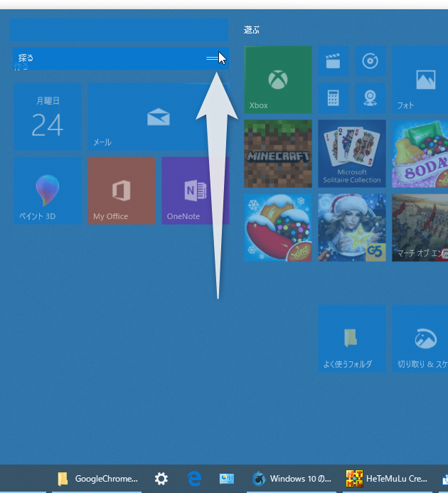Image resolution: width=448 pixels, height=493 pixels.
Task: Select the 遊ぶ group heading
Action: (x=252, y=30)
